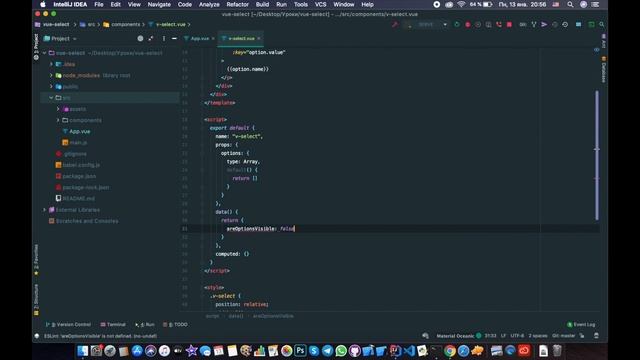Screen dimensions: 640x360
Task: Click the Git branch icon in toolbar
Action: 533,24
